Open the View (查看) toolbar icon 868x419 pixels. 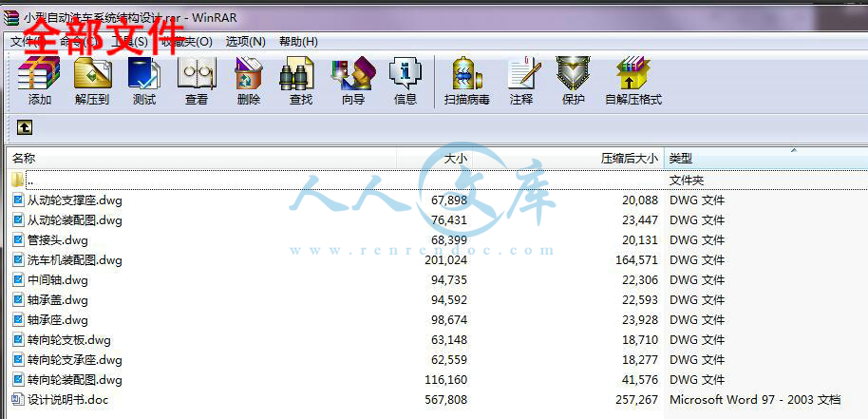[x=197, y=73]
